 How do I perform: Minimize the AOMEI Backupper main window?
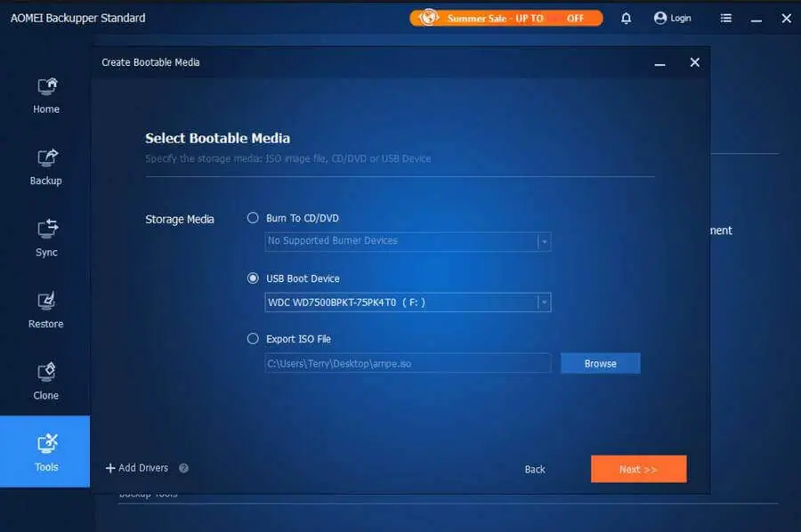click(756, 20)
